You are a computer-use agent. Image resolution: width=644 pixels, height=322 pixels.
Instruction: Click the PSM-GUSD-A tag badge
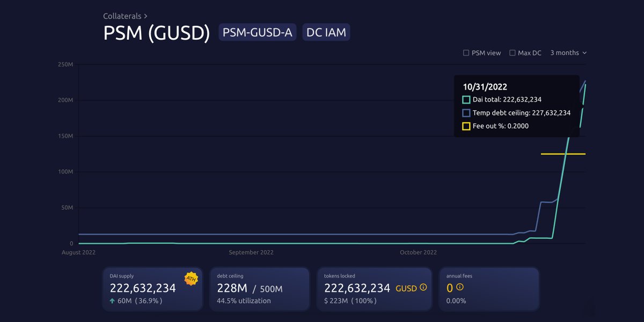pos(258,32)
